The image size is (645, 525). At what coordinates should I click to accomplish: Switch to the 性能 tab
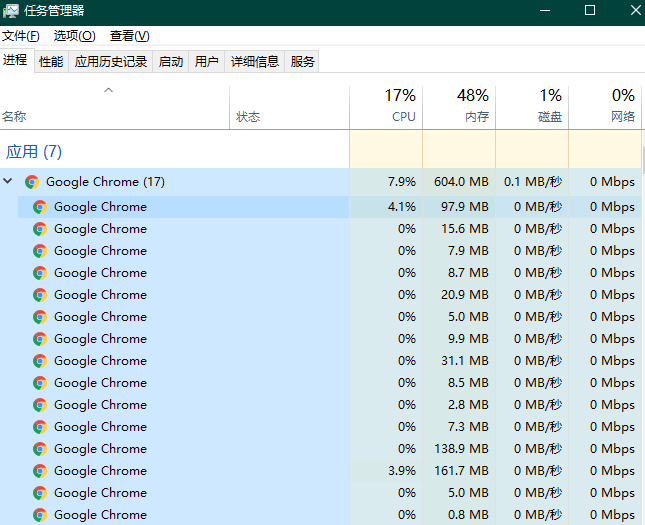click(x=51, y=62)
